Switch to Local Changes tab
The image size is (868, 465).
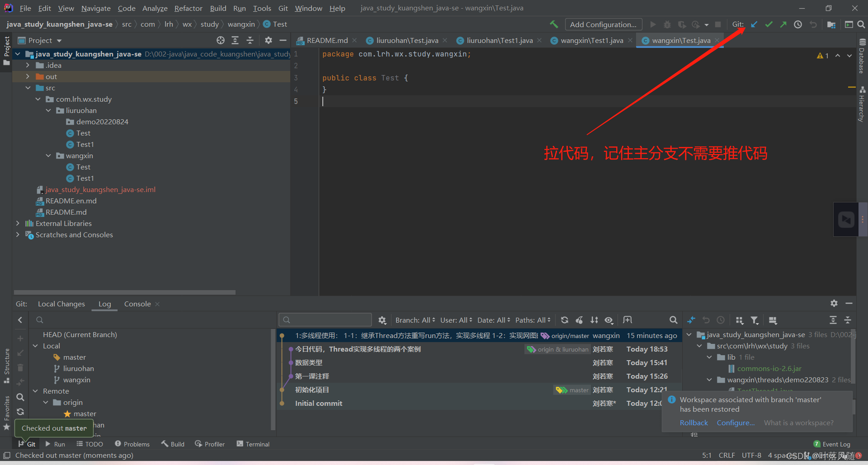61,304
